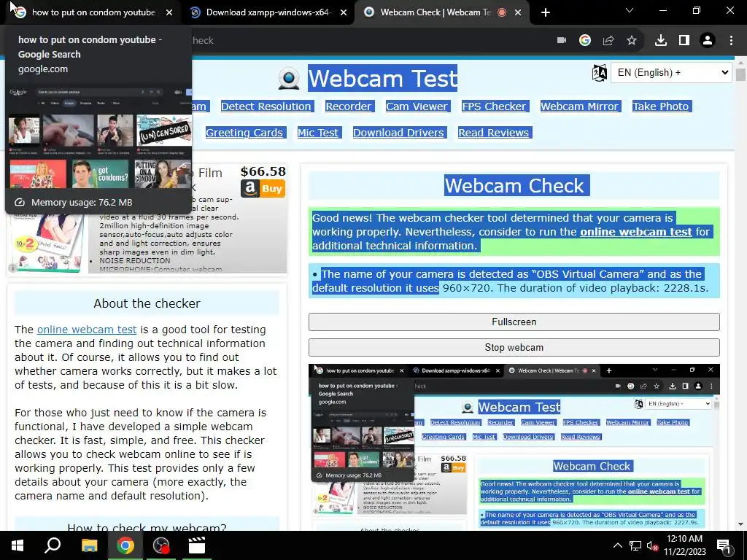747x560 pixels.
Task: Open the clapperboard video app in taskbar
Action: 197,545
